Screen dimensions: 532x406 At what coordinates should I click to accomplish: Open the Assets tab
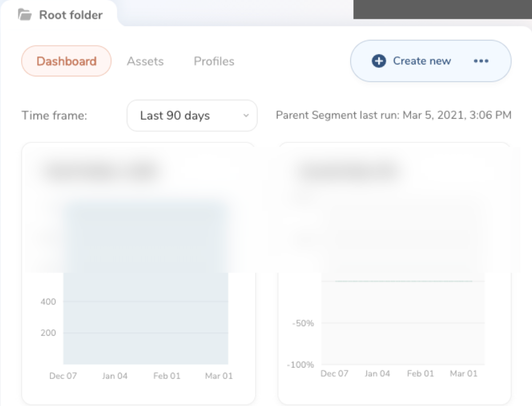coord(145,61)
